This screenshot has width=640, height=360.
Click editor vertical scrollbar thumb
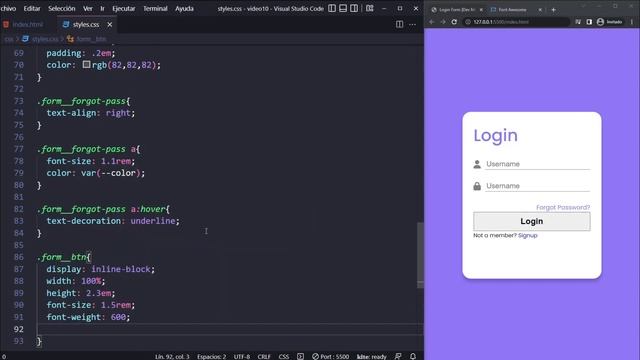[420, 255]
